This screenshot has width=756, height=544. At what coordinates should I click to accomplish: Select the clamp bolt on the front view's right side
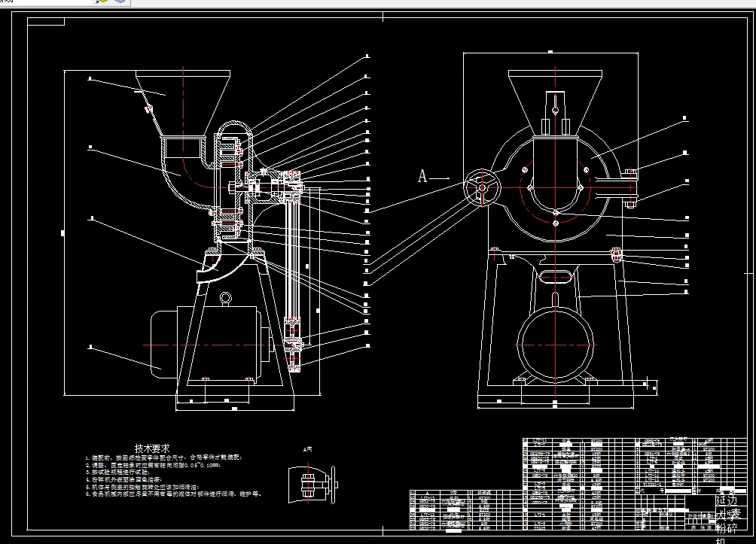(629, 188)
